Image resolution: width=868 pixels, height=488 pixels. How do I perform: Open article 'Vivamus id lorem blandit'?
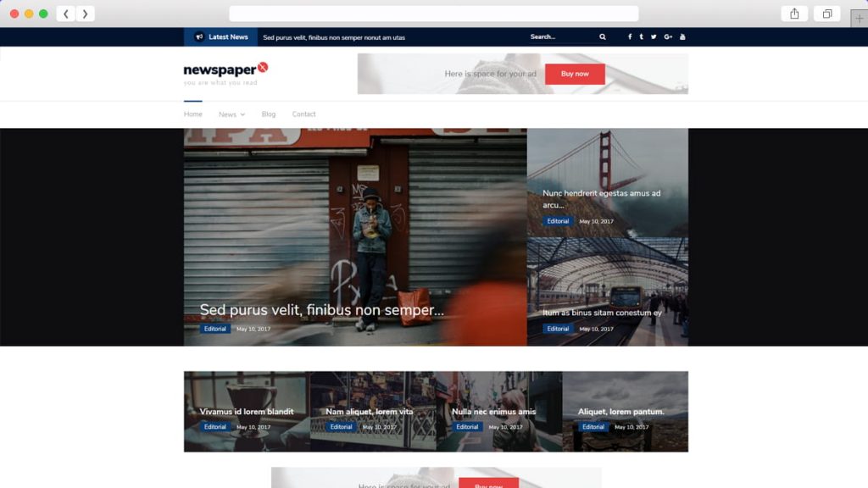[247, 412]
